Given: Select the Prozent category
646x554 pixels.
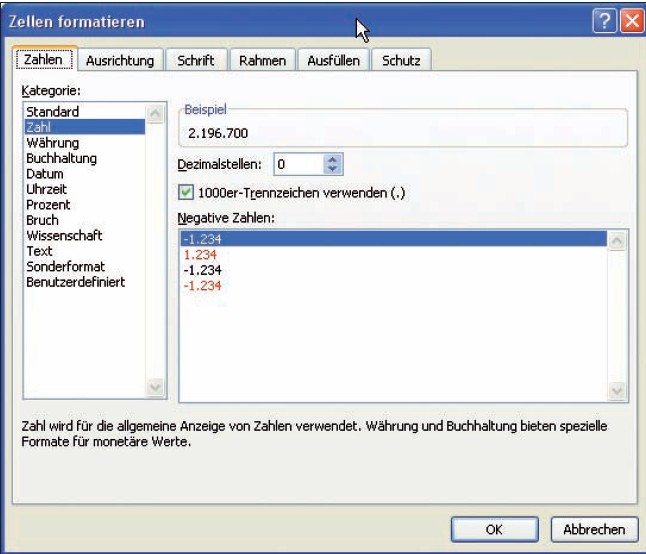Looking at the screenshot, I should [x=84, y=204].
